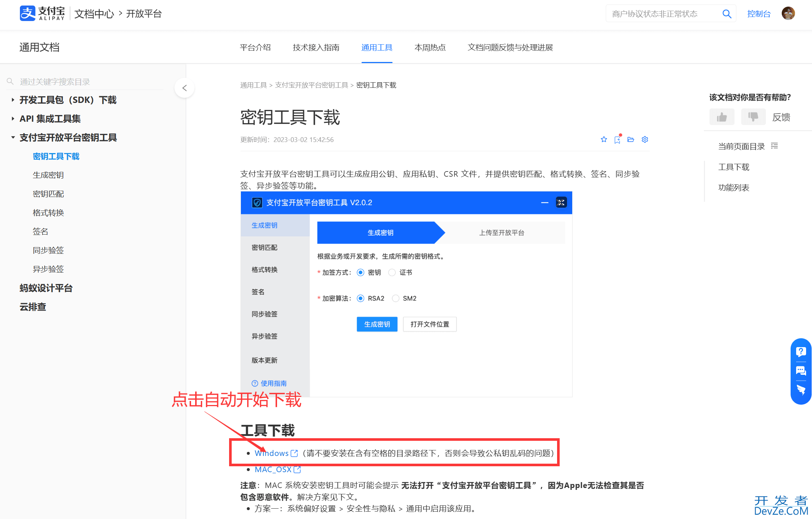Open 文档问题反馈与处理进展 tab
Image resolution: width=812 pixels, height=519 pixels.
510,48
